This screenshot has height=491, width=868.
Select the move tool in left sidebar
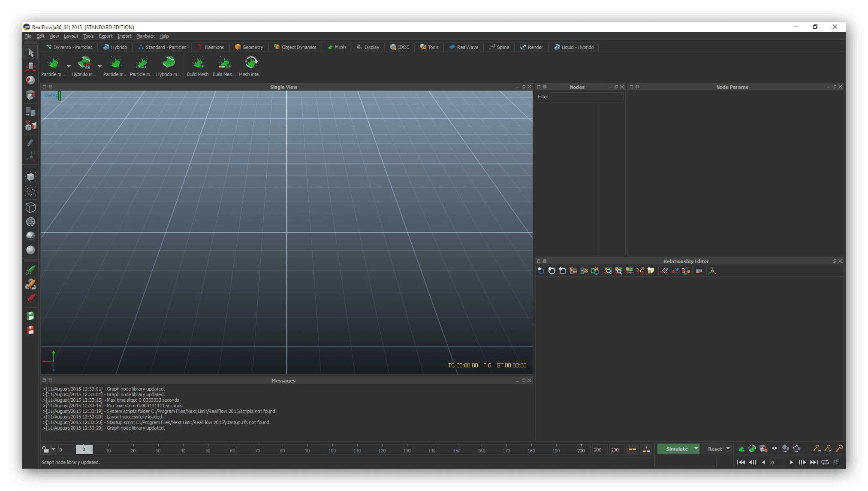tap(30, 67)
